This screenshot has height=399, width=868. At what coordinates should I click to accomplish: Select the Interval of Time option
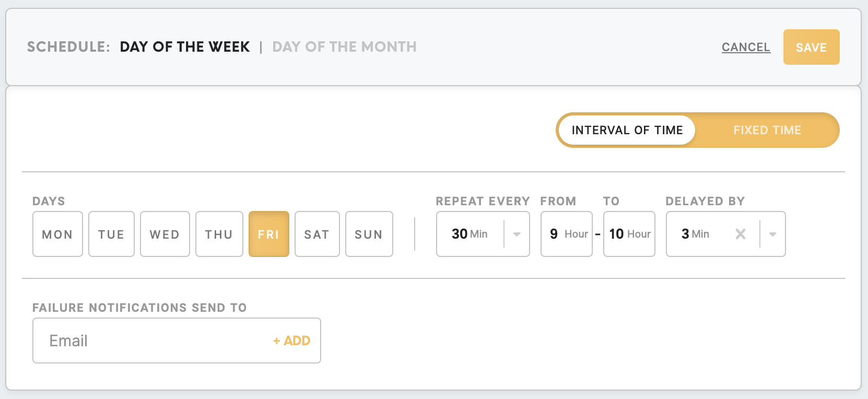pos(627,130)
